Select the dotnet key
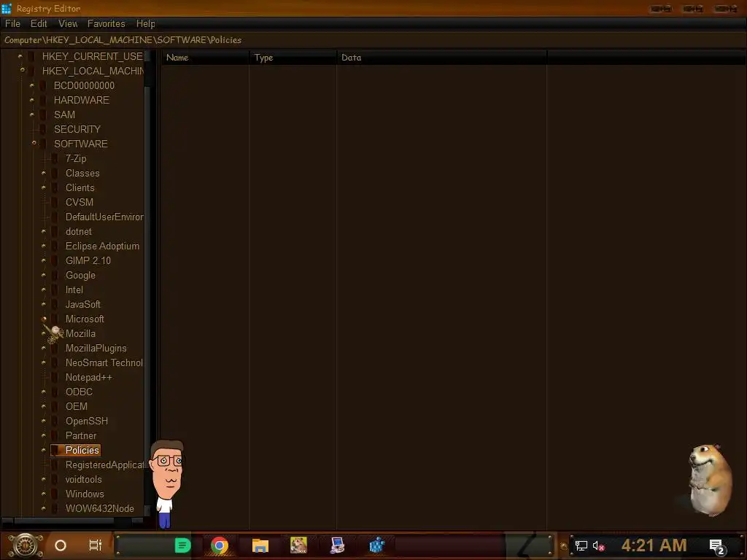 [x=79, y=231]
